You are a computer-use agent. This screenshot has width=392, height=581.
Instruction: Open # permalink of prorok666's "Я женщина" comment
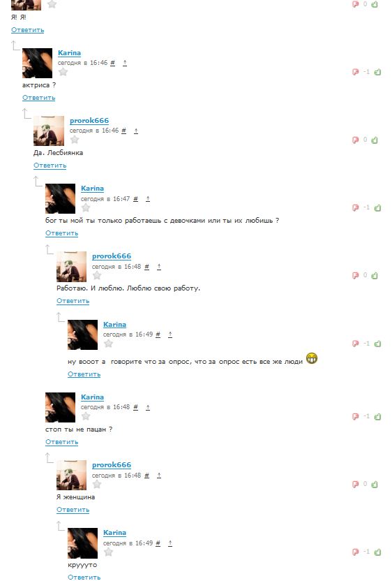pyautogui.click(x=147, y=476)
